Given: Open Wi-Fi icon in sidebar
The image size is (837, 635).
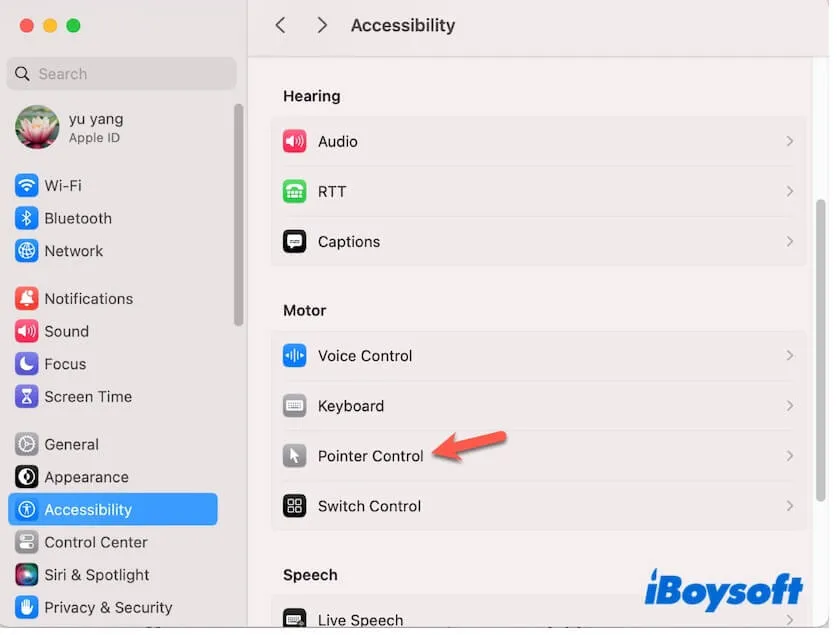Looking at the screenshot, I should 26,186.
